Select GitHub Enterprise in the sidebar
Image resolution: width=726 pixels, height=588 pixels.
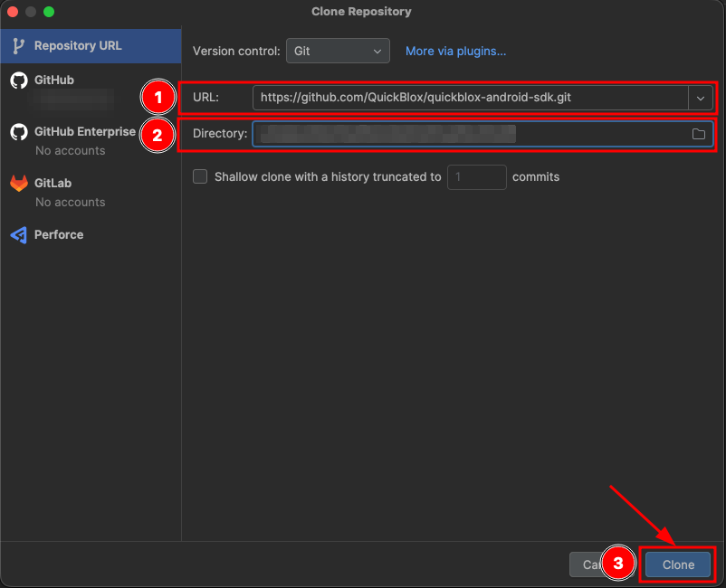click(x=85, y=132)
